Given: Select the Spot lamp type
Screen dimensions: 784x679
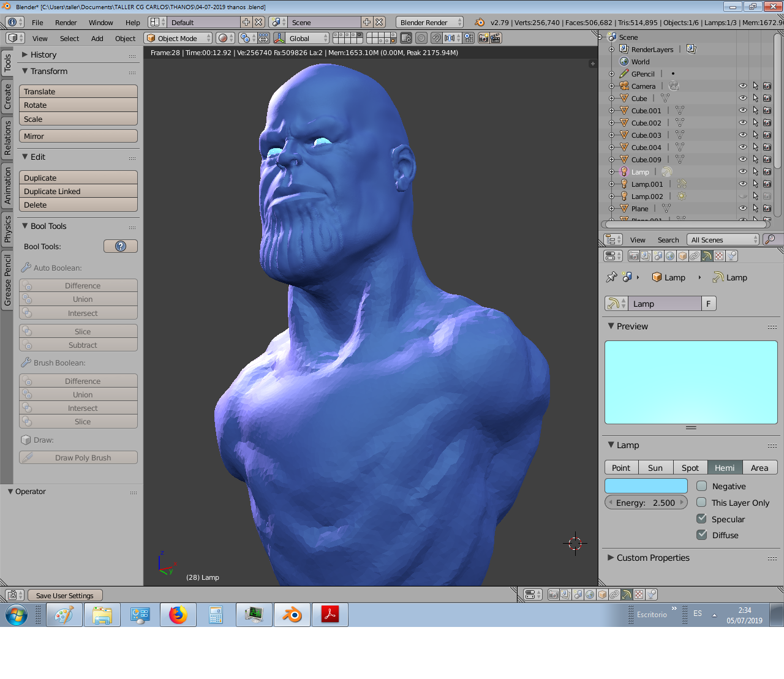Looking at the screenshot, I should [x=690, y=468].
